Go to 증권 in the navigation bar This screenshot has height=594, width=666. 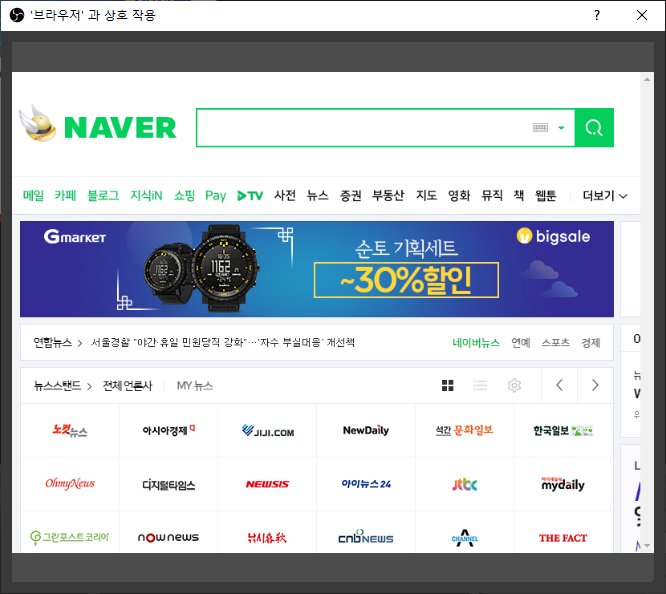(x=350, y=195)
